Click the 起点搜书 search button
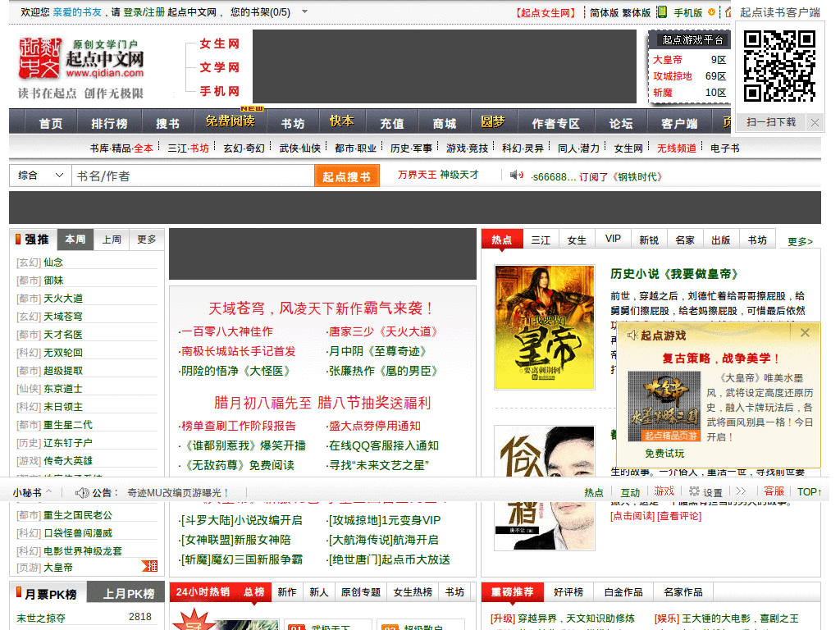840x630 pixels. point(347,176)
